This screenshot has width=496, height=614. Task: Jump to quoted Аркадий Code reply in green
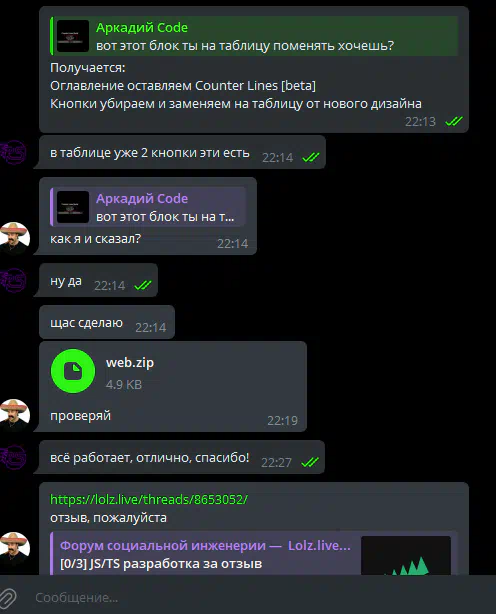click(x=254, y=36)
